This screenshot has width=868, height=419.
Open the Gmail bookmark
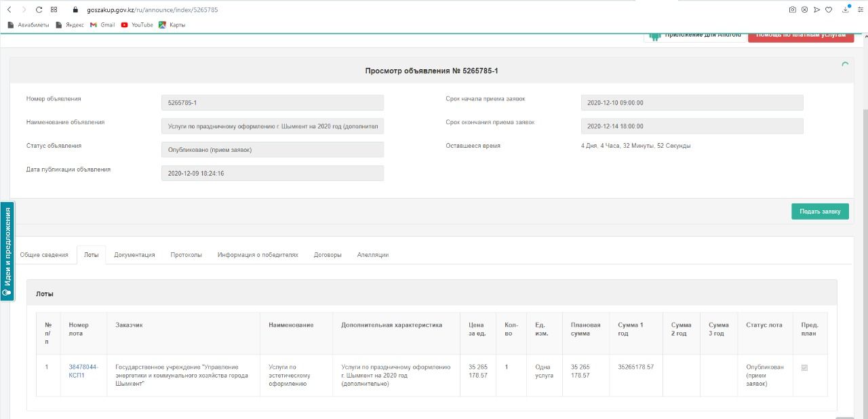[102, 25]
